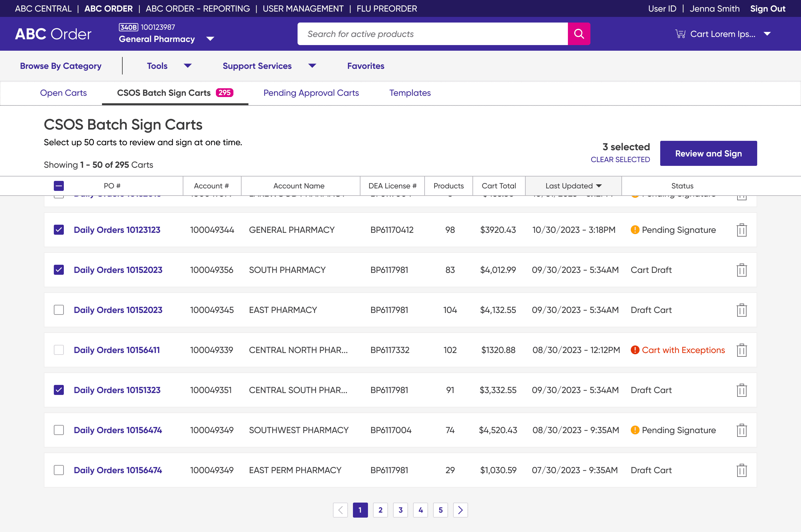801x532 pixels.
Task: Delete the CENTRAL SOUTH PHAR... cart trash icon
Action: [742, 390]
